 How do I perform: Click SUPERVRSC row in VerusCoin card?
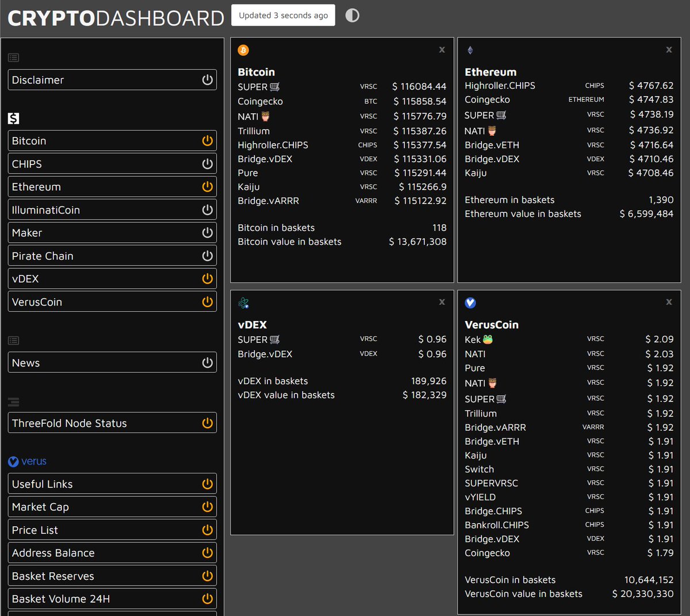click(x=569, y=483)
